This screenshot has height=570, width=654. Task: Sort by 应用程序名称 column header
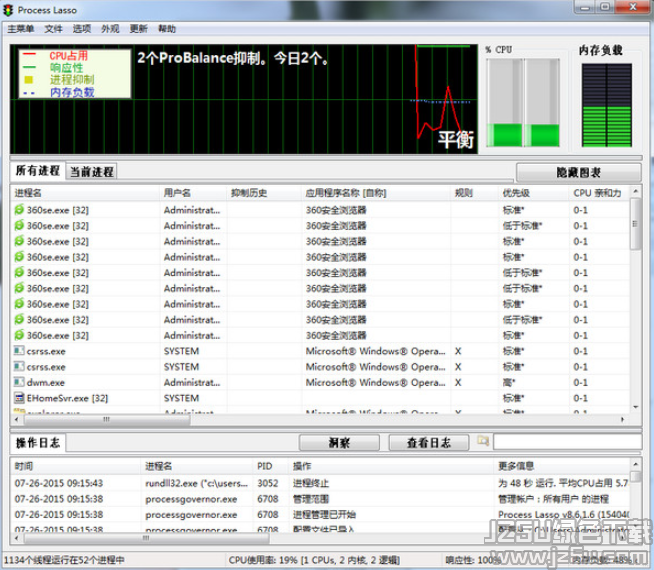(x=376, y=193)
